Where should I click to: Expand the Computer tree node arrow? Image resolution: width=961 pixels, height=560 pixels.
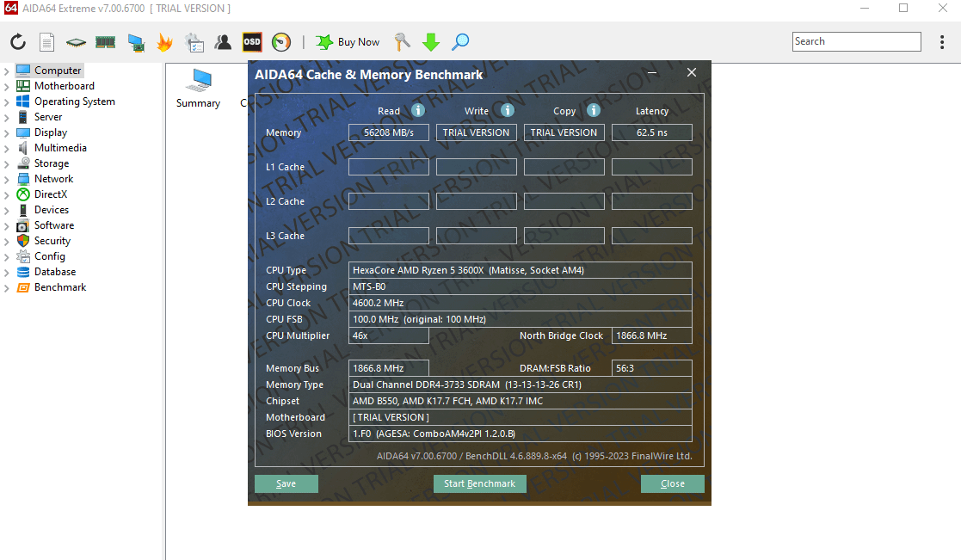click(x=7, y=71)
